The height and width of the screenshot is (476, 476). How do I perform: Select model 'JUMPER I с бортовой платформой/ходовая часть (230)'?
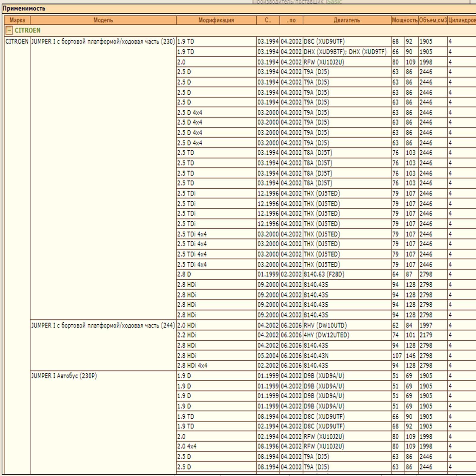[103, 41]
